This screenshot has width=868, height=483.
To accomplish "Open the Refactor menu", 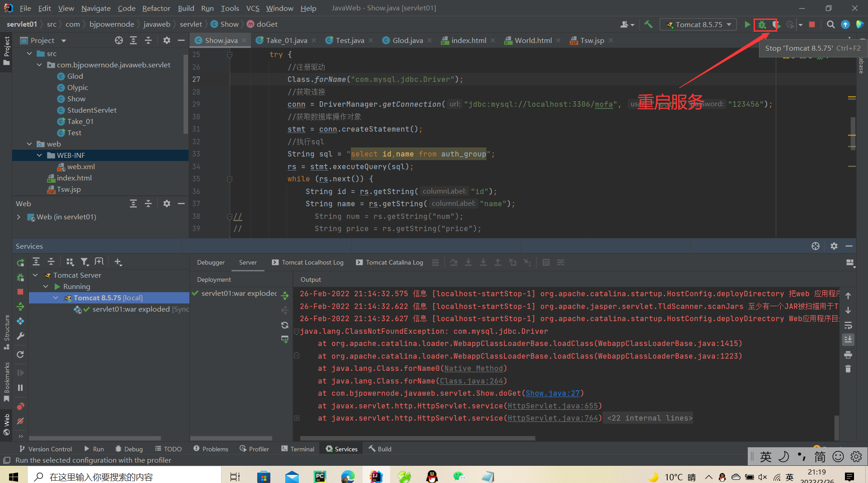I will pyautogui.click(x=156, y=8).
